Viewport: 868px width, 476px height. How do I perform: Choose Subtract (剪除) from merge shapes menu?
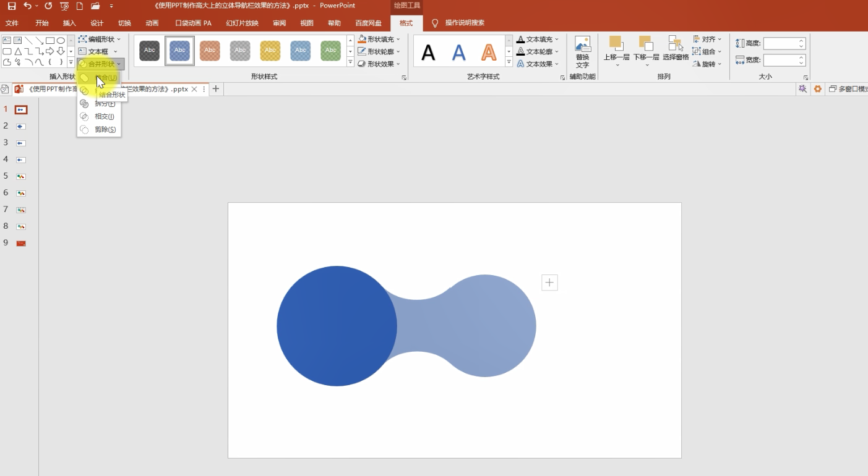(x=103, y=130)
